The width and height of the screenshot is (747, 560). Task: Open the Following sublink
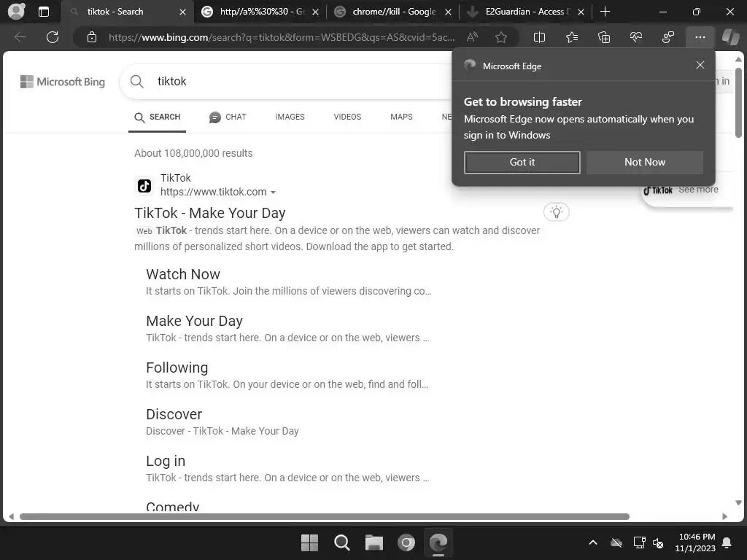pos(177,367)
